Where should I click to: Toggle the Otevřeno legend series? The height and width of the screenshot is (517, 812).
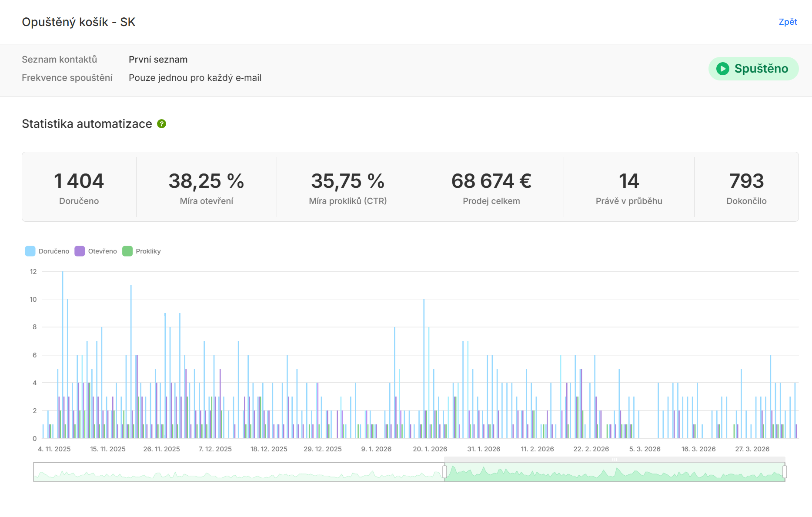tap(96, 251)
